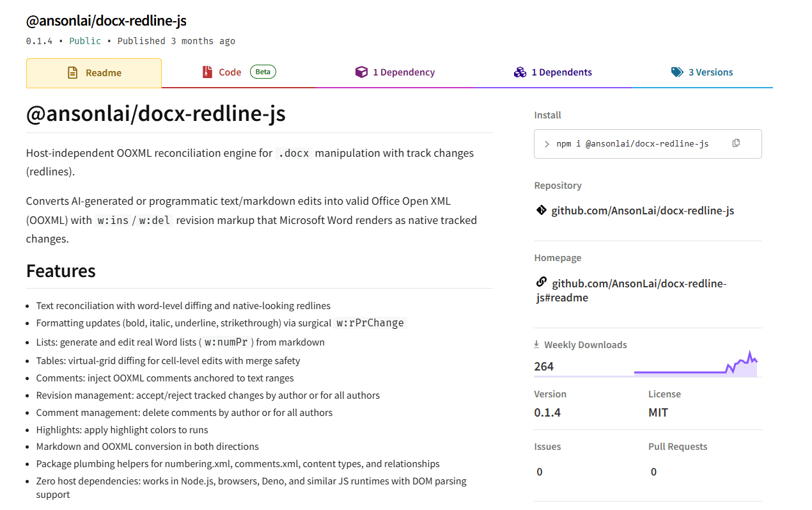Click the Readme document icon
Screen dimensions: 812x510
click(x=73, y=73)
